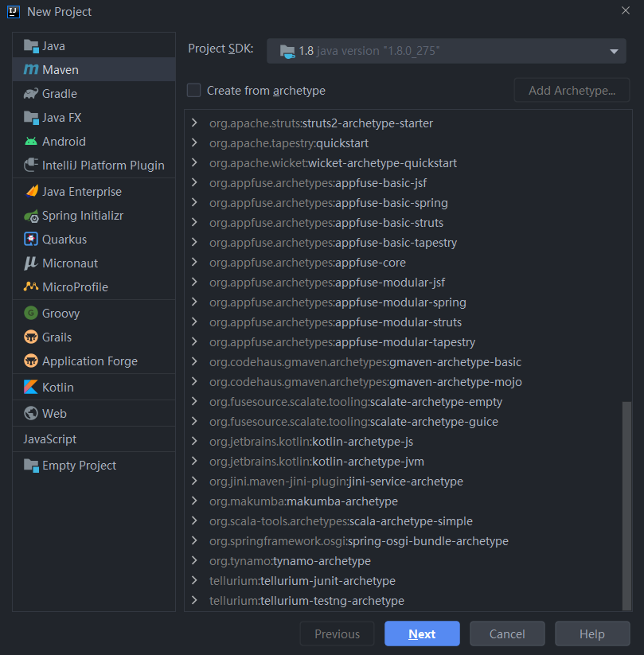Click the Cancel button

pyautogui.click(x=507, y=634)
